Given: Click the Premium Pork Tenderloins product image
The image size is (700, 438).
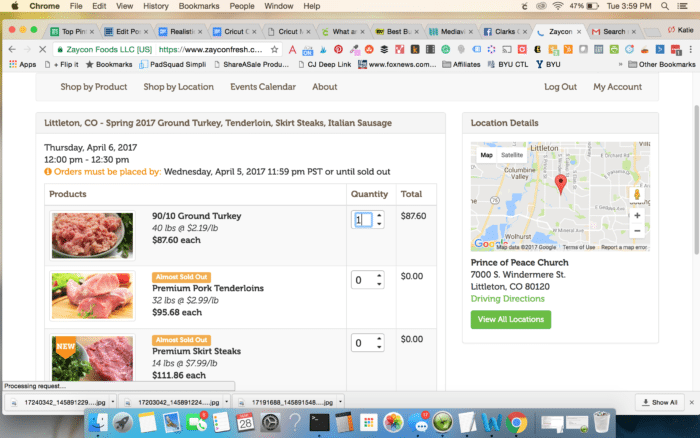Looking at the screenshot, I should pyautogui.click(x=92, y=296).
